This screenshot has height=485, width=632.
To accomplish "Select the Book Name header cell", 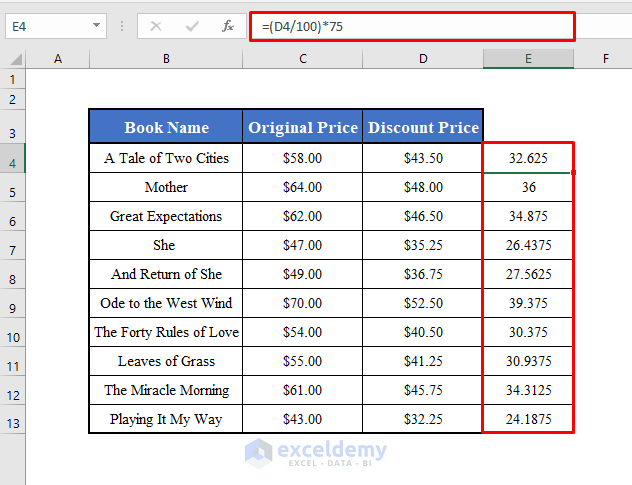I will (166, 127).
